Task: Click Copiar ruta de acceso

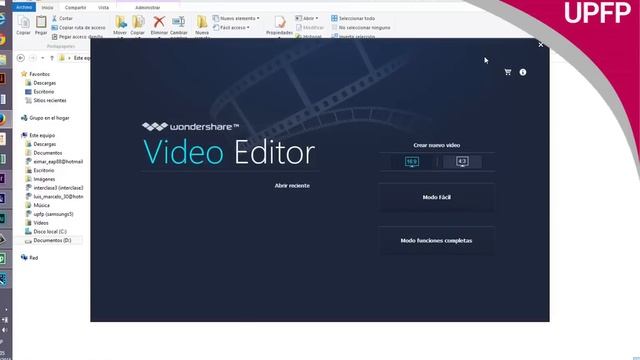Action: click(x=78, y=28)
